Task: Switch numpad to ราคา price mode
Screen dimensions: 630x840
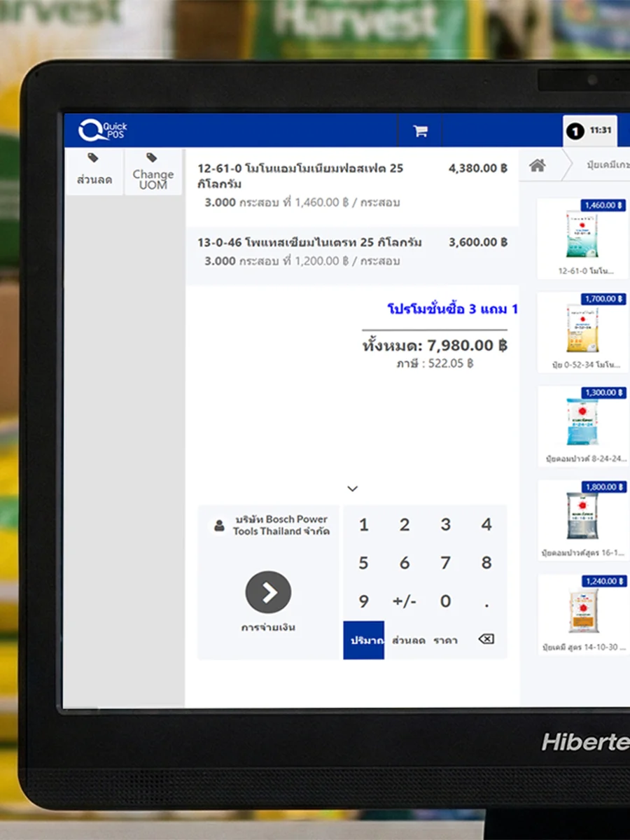Action: point(446,640)
